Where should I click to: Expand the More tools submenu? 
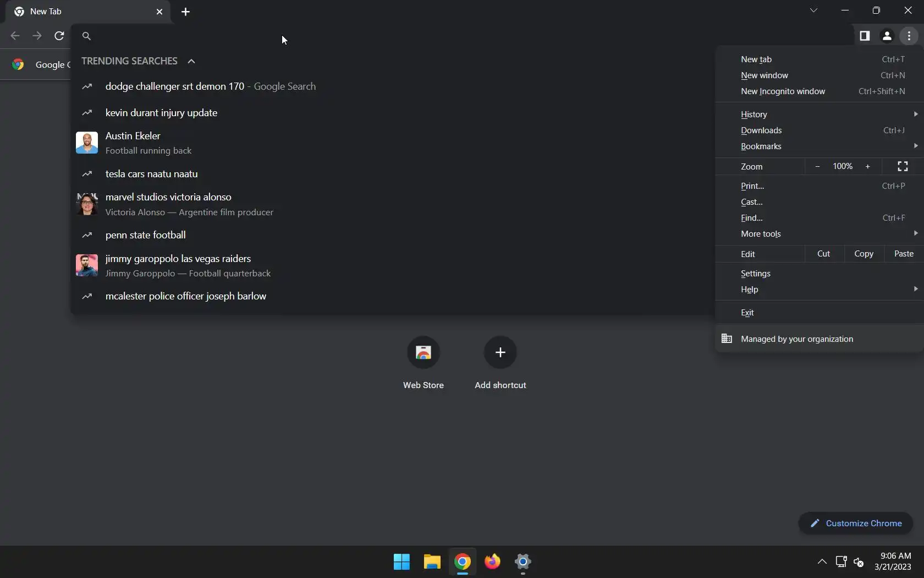pos(819,234)
